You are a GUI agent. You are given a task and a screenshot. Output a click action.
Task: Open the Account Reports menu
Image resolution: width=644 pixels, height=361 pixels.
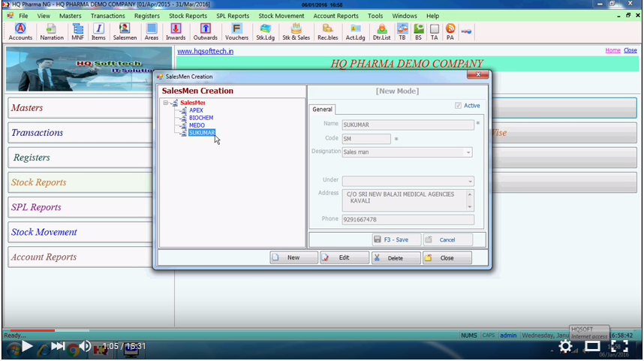pos(336,16)
